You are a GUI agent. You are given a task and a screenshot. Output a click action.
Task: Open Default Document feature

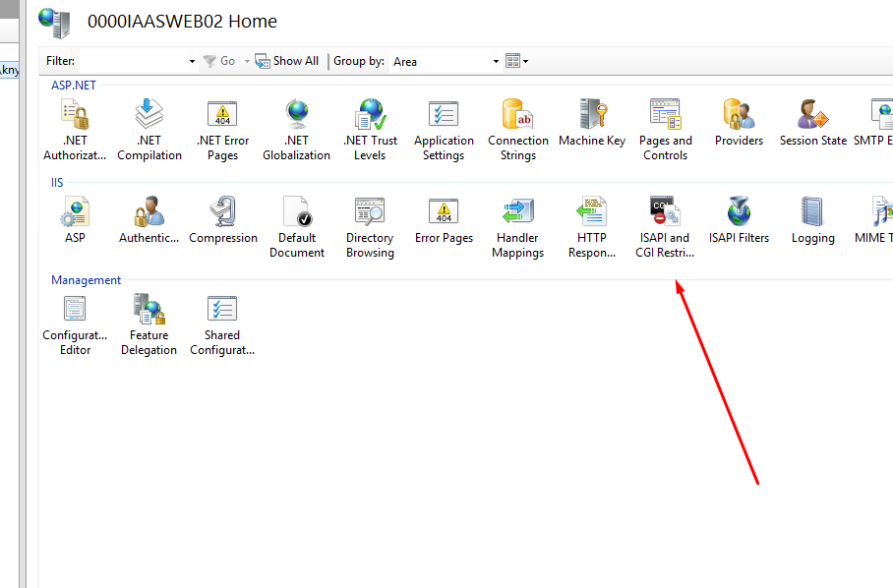(x=297, y=227)
